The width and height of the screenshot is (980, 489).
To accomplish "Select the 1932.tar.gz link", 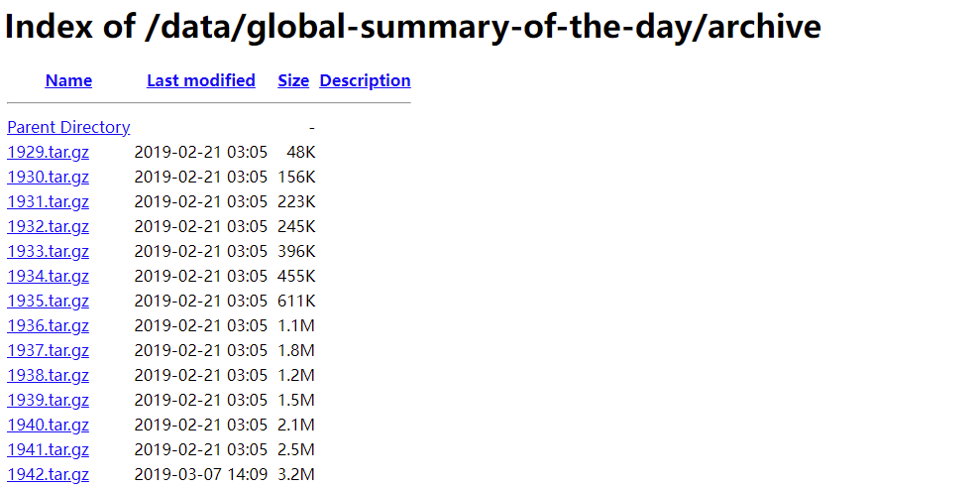I will click(48, 226).
